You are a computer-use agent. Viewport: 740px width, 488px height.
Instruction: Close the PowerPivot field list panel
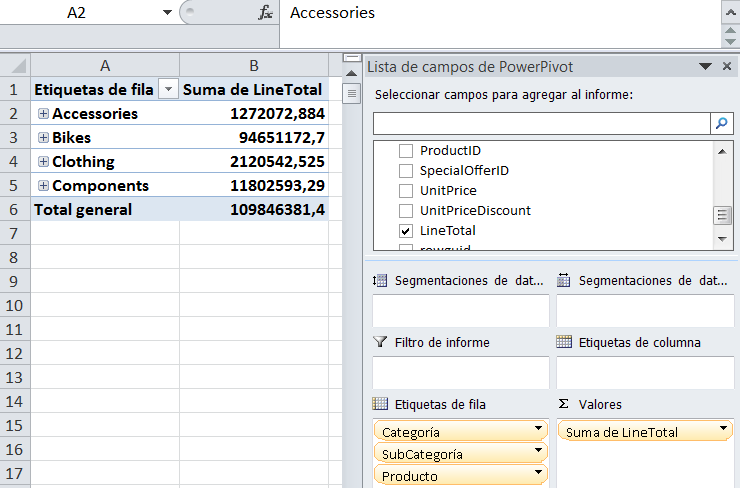pos(727,66)
